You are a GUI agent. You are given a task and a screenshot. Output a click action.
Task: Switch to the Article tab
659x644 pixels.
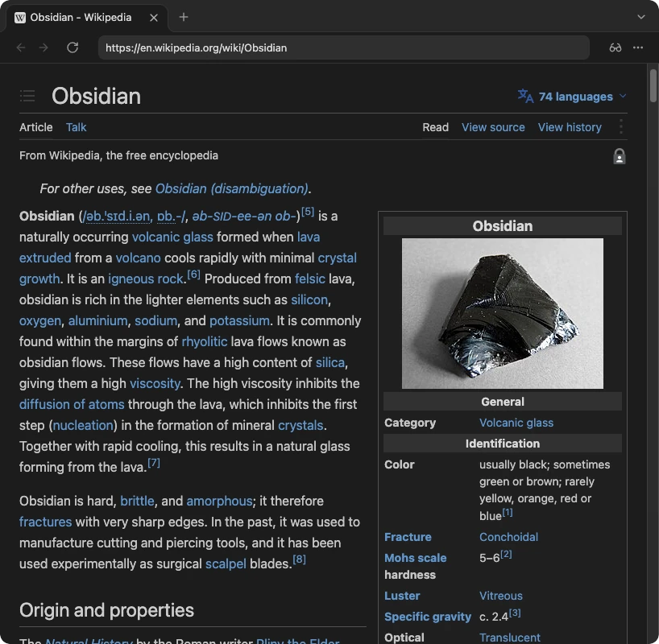[x=36, y=127]
